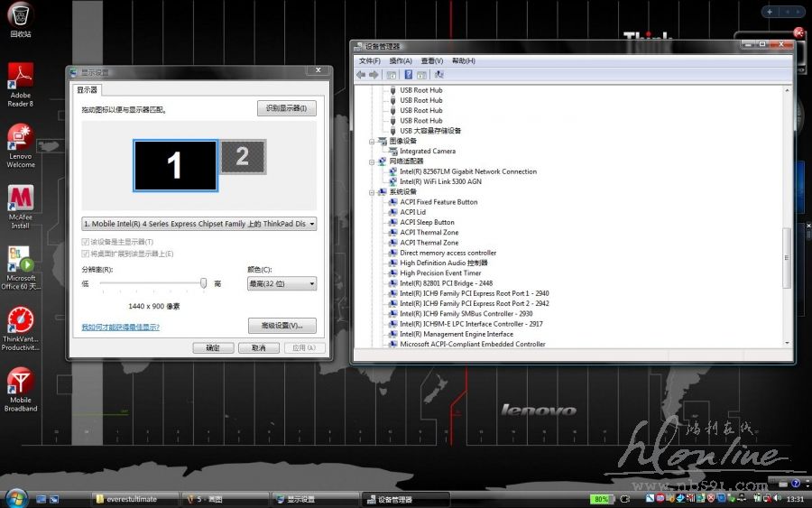Open the 操作(A) menu in Device Manager
This screenshot has width=812, height=508.
pos(401,60)
